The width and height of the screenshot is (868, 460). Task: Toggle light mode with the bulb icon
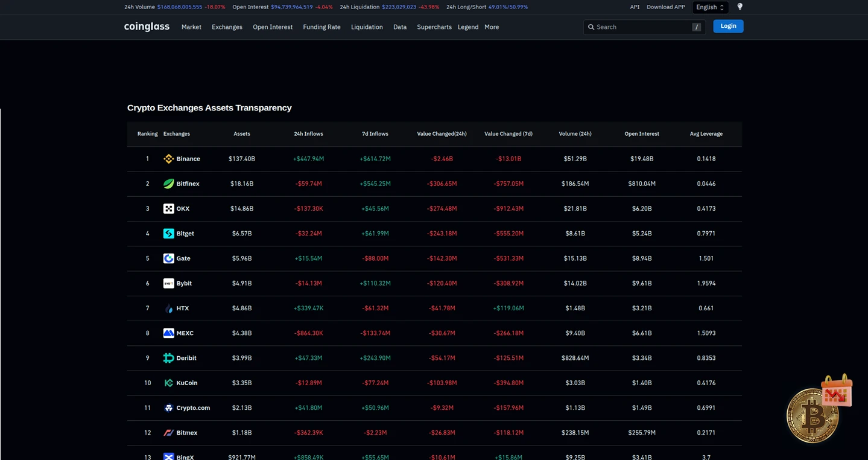point(740,7)
